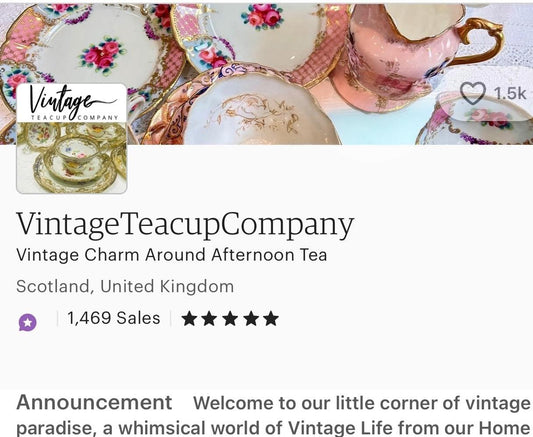Open the 1,469 Sales link

[x=114, y=318]
